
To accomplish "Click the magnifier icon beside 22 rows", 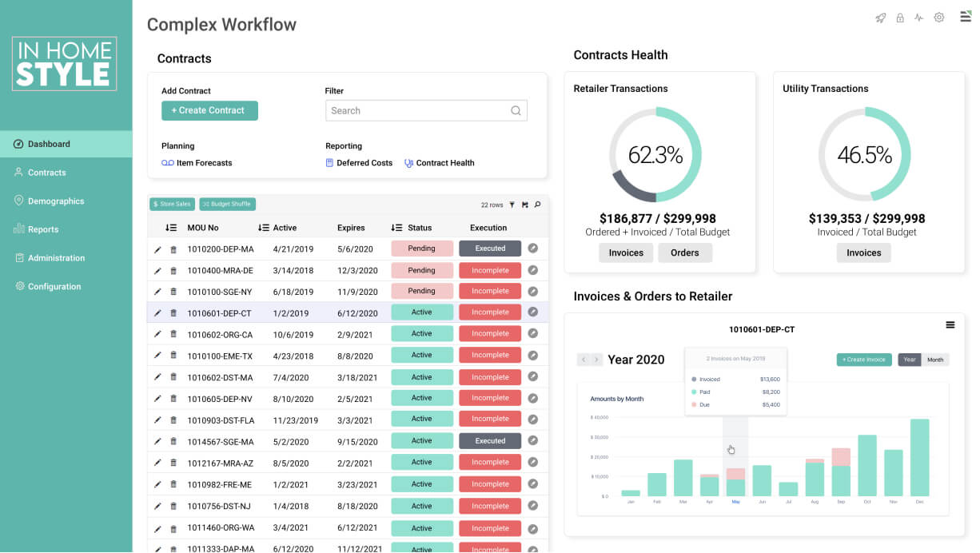I will pyautogui.click(x=538, y=205).
